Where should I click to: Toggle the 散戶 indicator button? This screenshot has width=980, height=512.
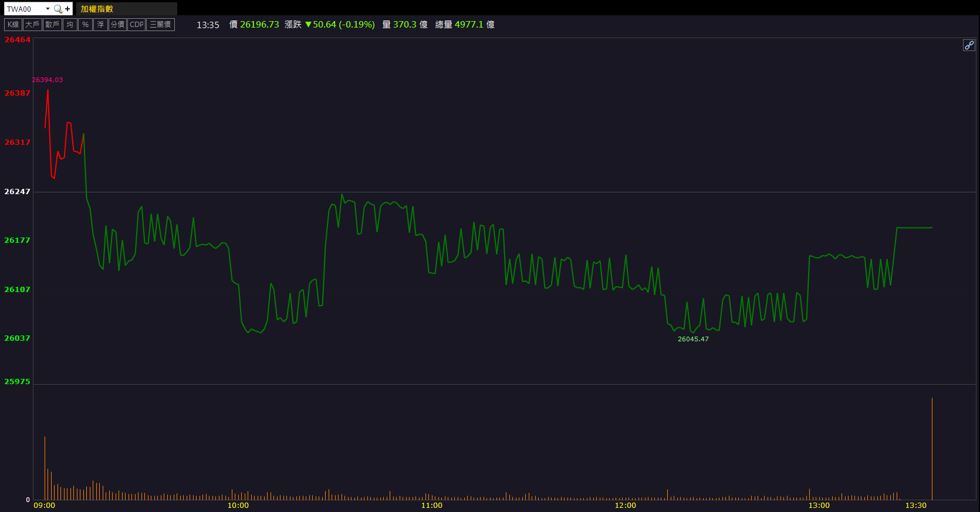(x=52, y=25)
